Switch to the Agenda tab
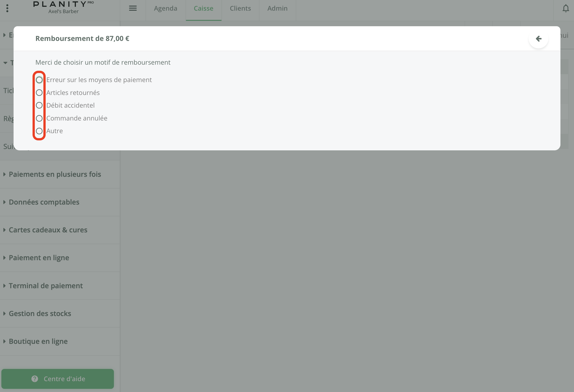Viewport: 574px width, 392px height. 165,8
